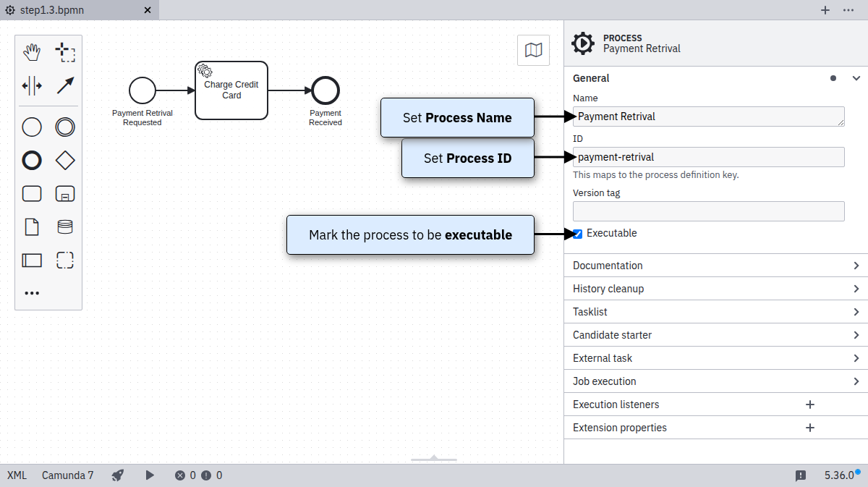Screen dimensions: 868x487
Task: Add a new Extension property
Action: point(810,428)
